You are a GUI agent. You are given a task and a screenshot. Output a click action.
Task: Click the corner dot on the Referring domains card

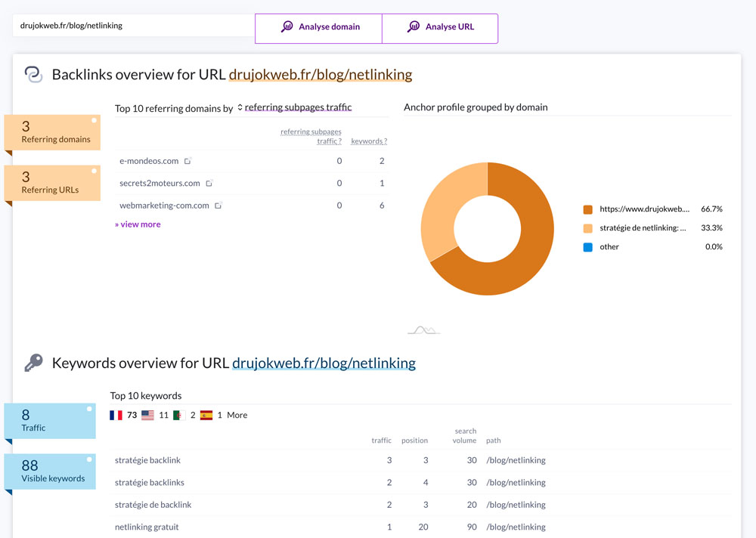94,120
